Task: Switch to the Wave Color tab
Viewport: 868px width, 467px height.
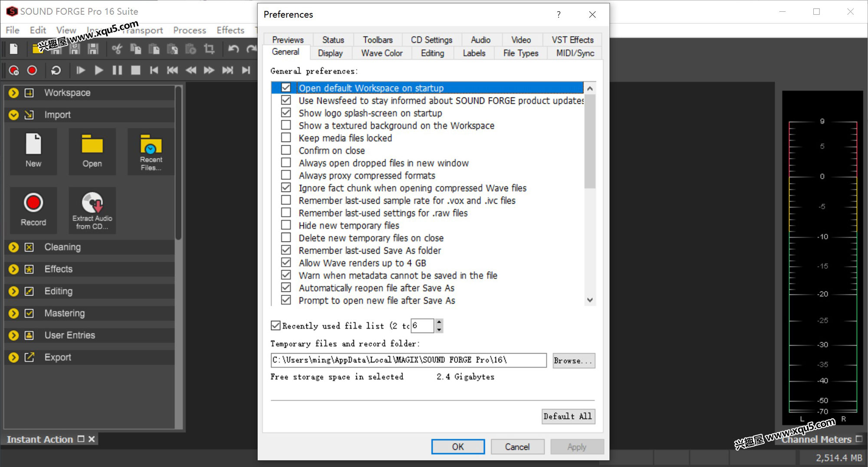Action: [x=382, y=53]
